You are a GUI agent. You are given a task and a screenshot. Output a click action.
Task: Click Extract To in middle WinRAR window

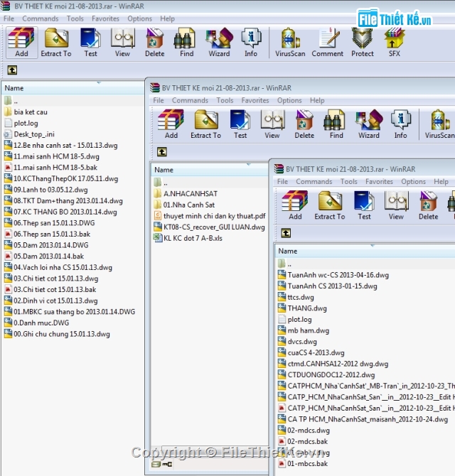tap(205, 124)
